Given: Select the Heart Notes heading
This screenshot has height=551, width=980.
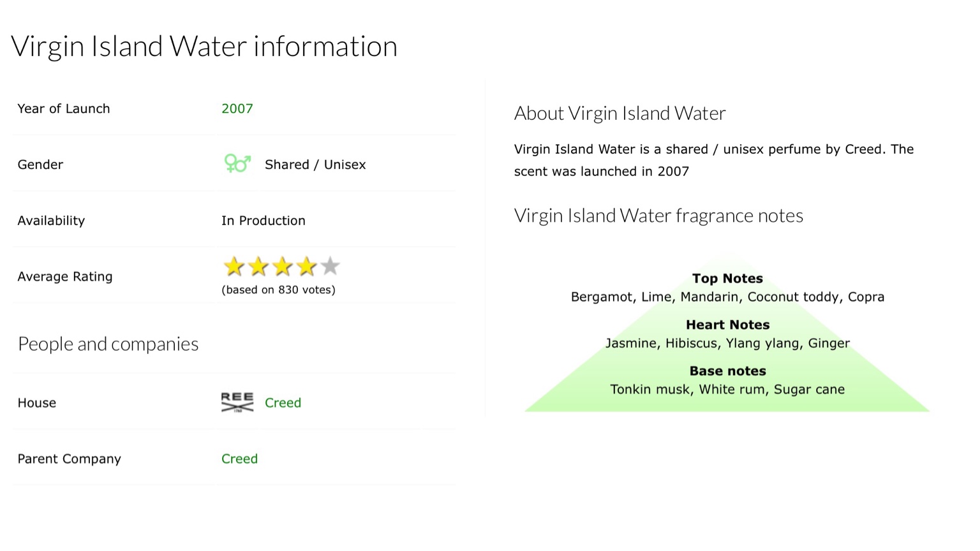Looking at the screenshot, I should click(727, 325).
